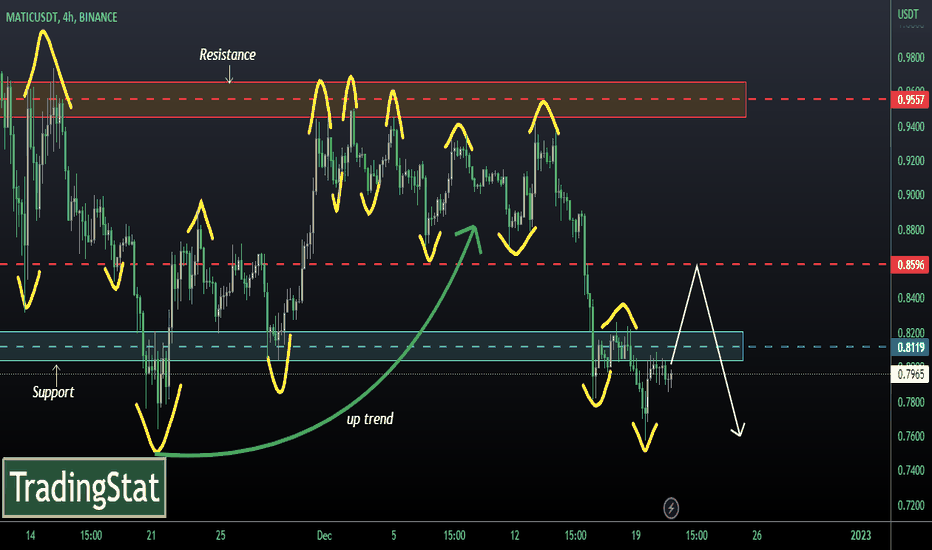This screenshot has width=932, height=550.
Task: Click the 0.8400 price axis value
Action: click(x=911, y=298)
